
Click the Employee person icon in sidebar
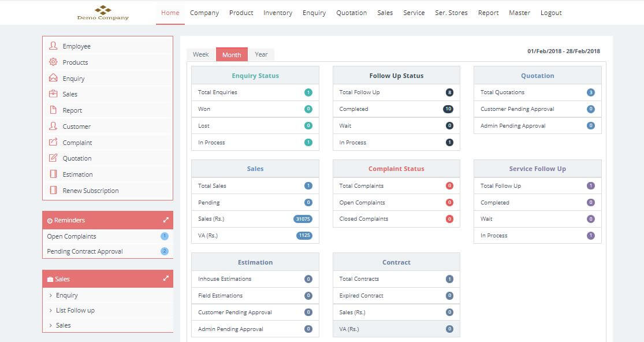53,46
